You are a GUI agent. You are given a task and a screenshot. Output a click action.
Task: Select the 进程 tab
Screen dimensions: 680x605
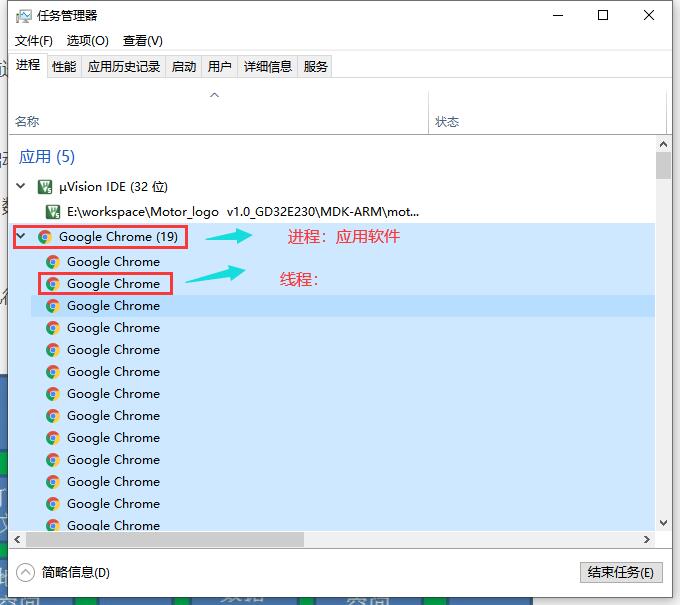[28, 65]
